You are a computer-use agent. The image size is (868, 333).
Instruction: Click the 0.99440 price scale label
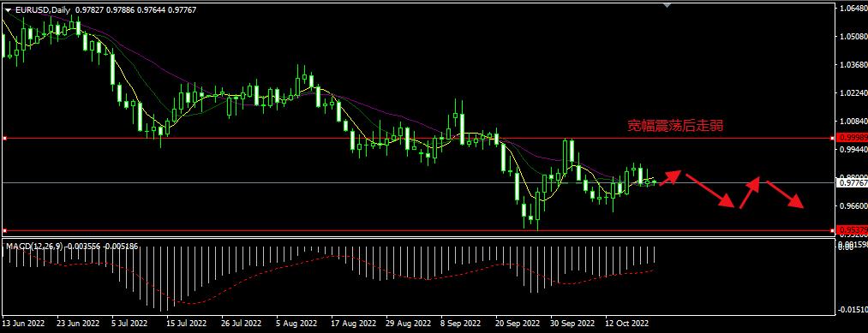(853, 149)
